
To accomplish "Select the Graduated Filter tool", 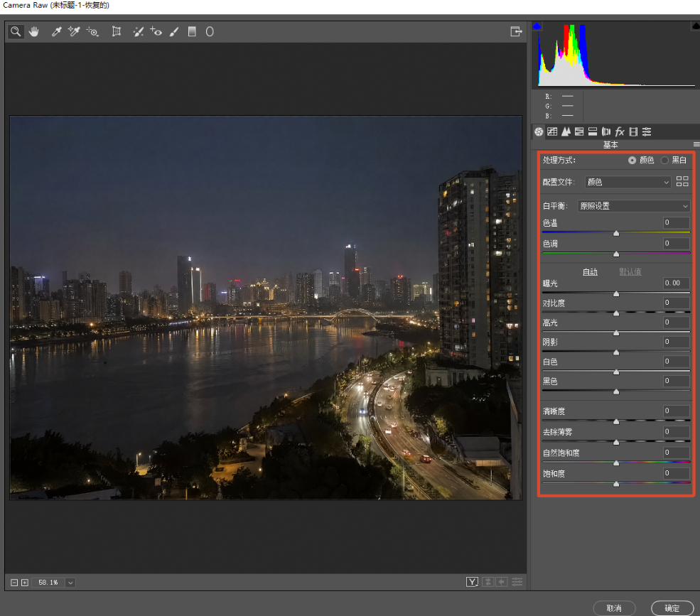I will pyautogui.click(x=192, y=32).
